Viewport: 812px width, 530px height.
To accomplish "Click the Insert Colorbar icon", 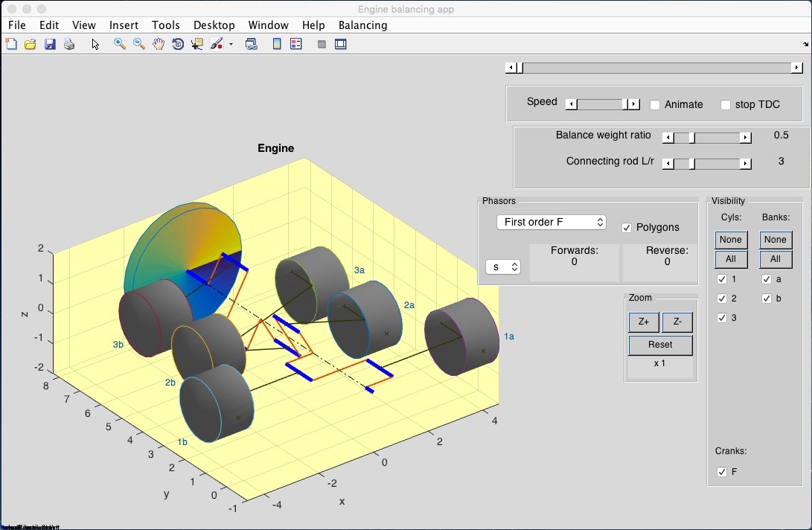I will [x=277, y=45].
